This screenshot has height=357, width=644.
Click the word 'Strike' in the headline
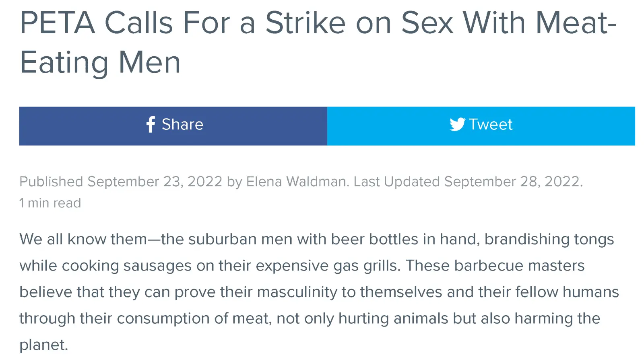(305, 23)
